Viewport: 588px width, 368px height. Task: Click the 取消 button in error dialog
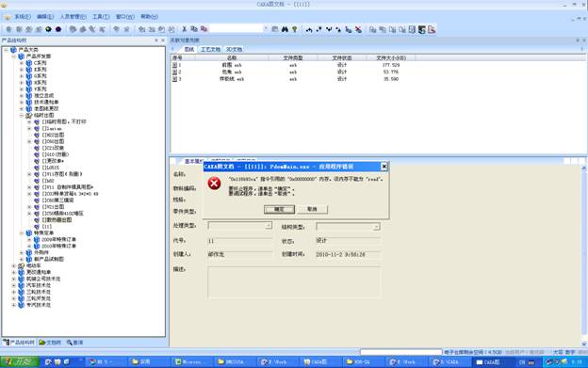pos(313,209)
